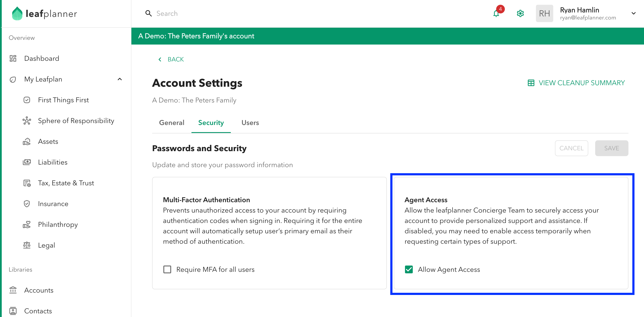
Task: Click the Philanthropy heart-hand icon
Action: pos(27,225)
